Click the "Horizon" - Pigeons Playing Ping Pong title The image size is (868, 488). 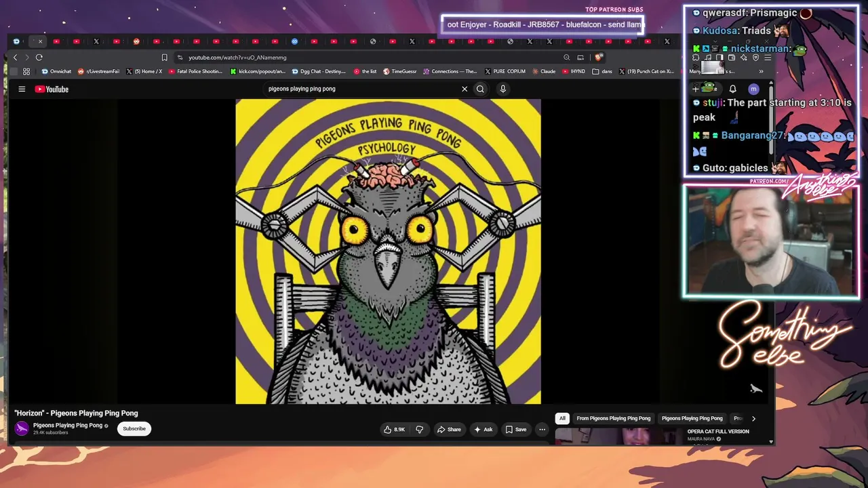coord(76,413)
